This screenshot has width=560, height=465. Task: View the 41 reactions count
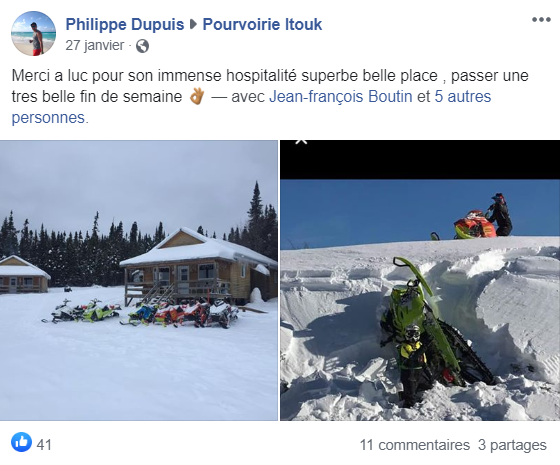point(44,445)
